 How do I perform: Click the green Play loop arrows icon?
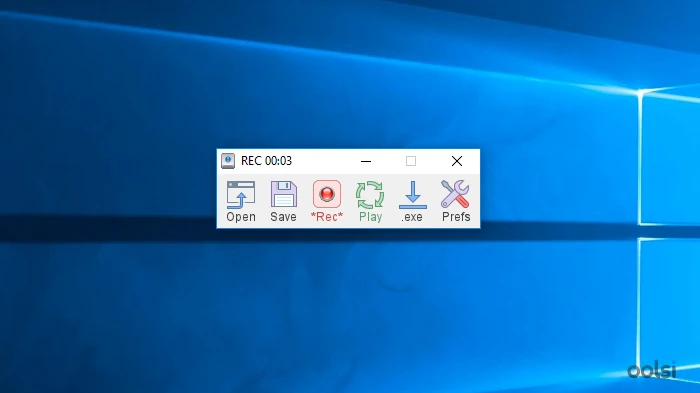click(x=370, y=195)
